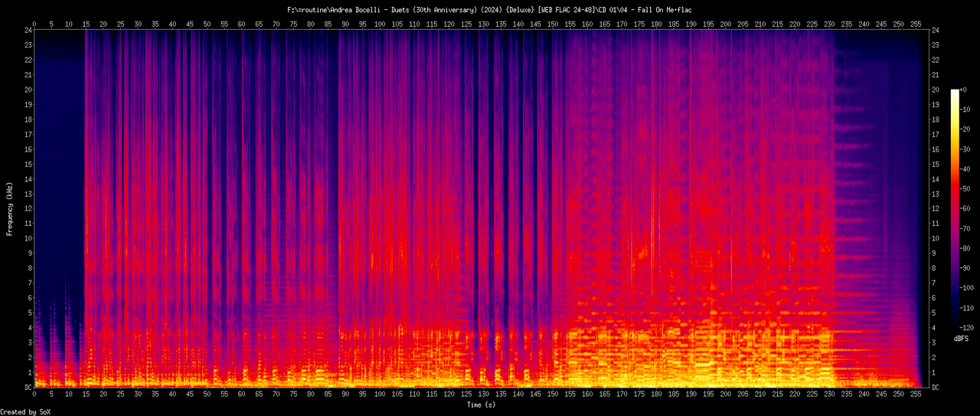Click "24" on the right frequency axis
Image resolution: width=980 pixels, height=416 pixels.
click(x=936, y=30)
